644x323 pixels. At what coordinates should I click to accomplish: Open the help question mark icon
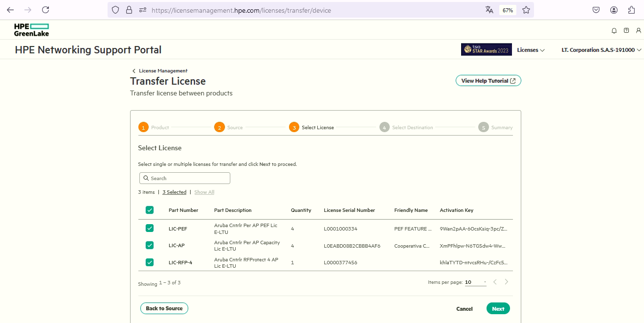[626, 30]
